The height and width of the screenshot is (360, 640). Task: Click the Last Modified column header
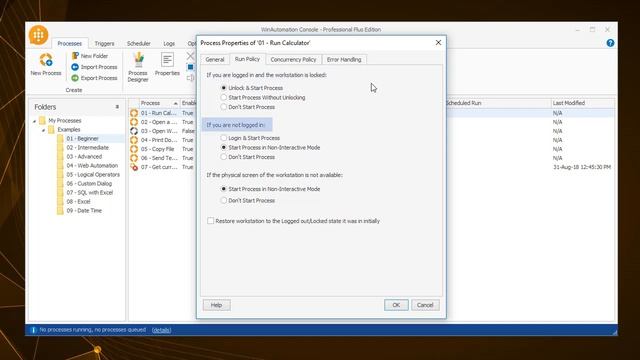(582, 103)
